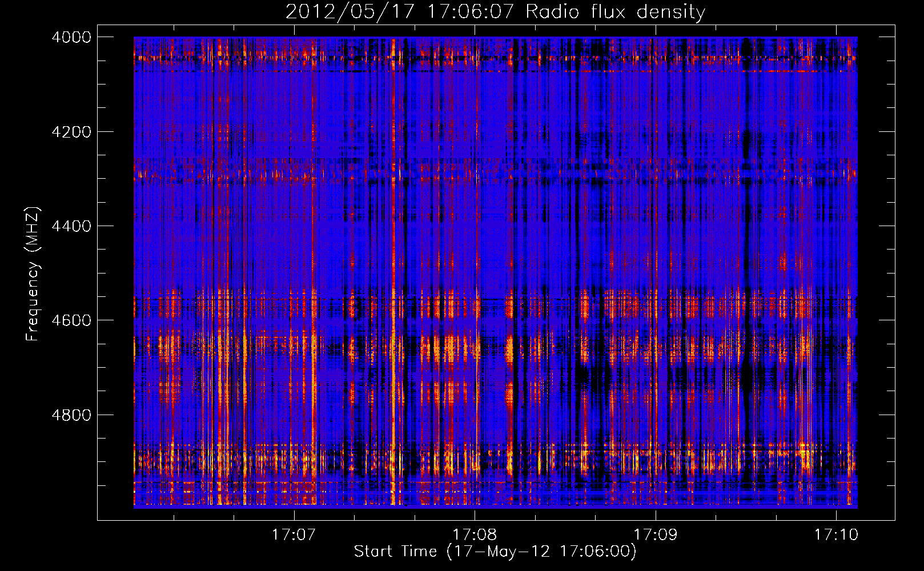Image resolution: width=924 pixels, height=571 pixels.
Task: Click the 17:09 time axis label
Action: point(656,534)
